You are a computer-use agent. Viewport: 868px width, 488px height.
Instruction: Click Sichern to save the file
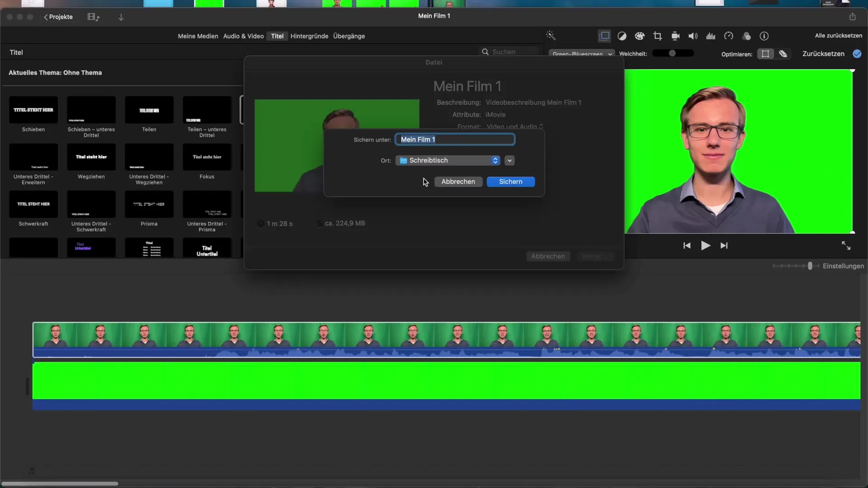coord(511,182)
